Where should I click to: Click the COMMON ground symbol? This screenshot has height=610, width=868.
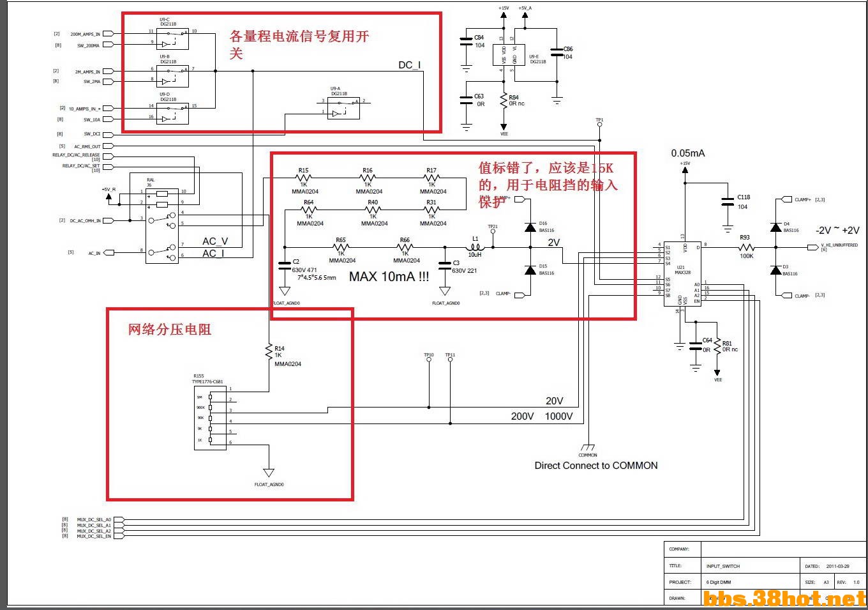[x=588, y=448]
